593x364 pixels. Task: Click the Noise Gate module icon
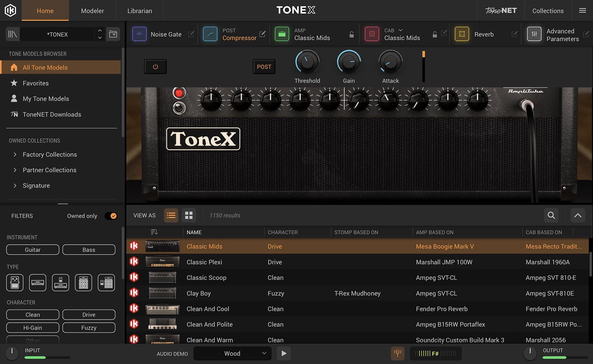pos(139,34)
